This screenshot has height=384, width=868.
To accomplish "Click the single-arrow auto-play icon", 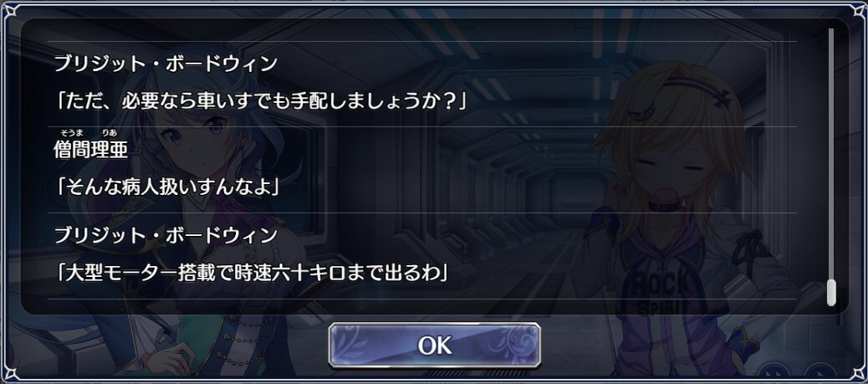I will click(x=820, y=371).
